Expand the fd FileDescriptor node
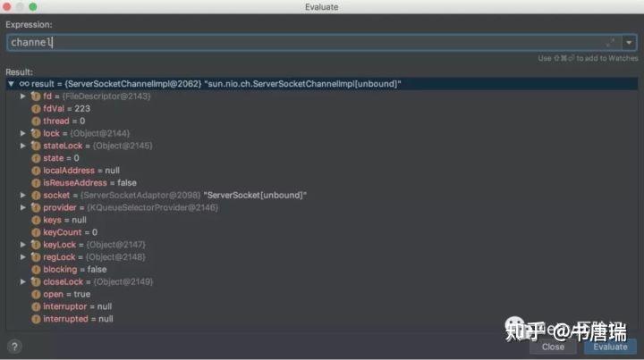644x360 pixels. point(23,96)
